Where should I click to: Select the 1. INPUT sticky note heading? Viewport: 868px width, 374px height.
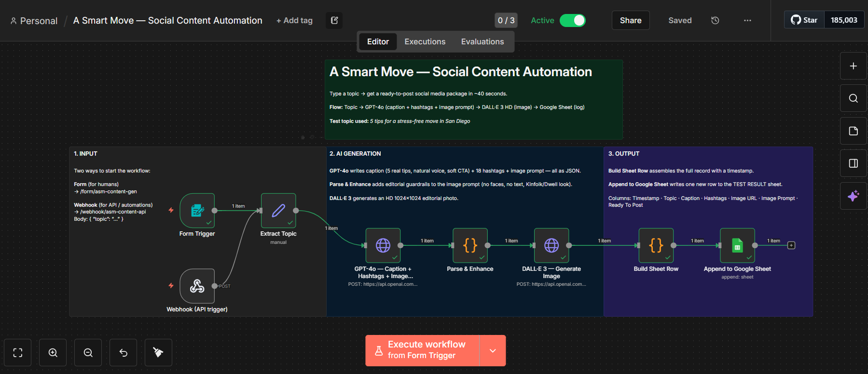tap(85, 154)
